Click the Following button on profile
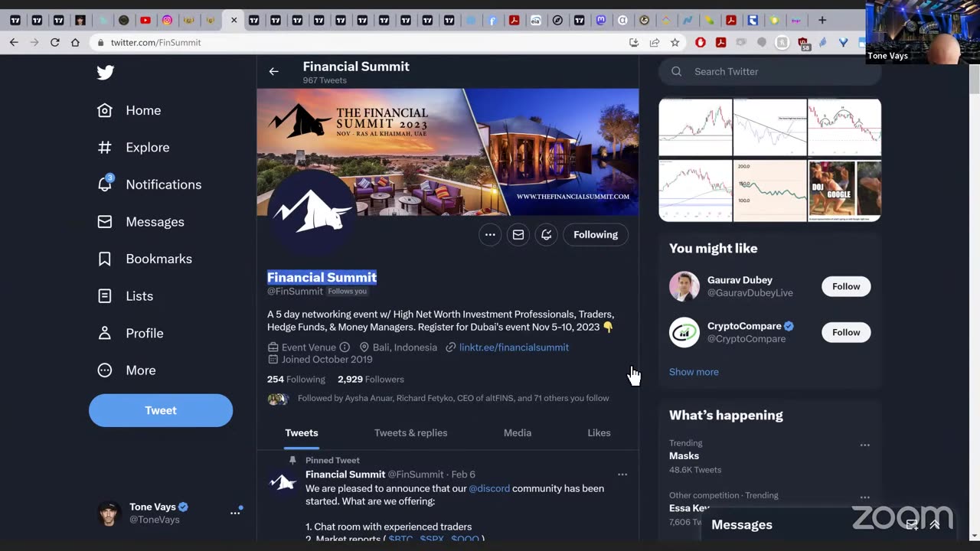The width and height of the screenshot is (980, 551). coord(596,235)
